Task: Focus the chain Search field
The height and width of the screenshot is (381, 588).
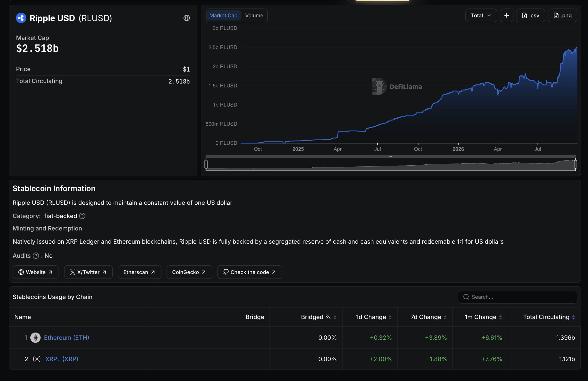Action: click(517, 297)
